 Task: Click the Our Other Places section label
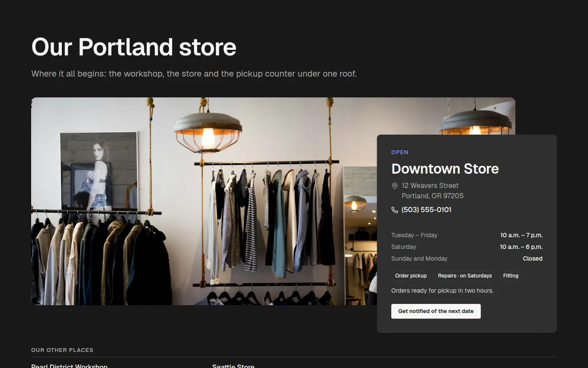click(x=62, y=350)
